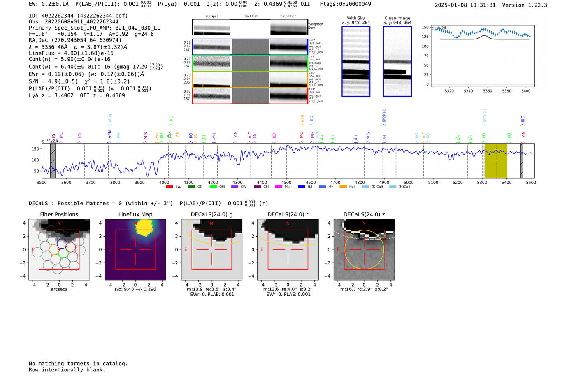This screenshot has width=576, height=392.
Task: Select the orange-bordered 2D spectrum row
Action: [x=250, y=79]
